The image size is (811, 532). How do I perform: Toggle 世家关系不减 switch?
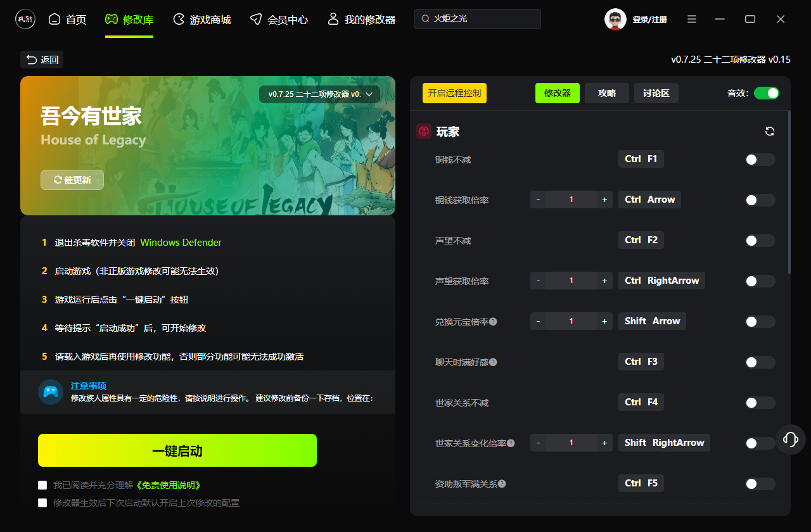(x=760, y=403)
